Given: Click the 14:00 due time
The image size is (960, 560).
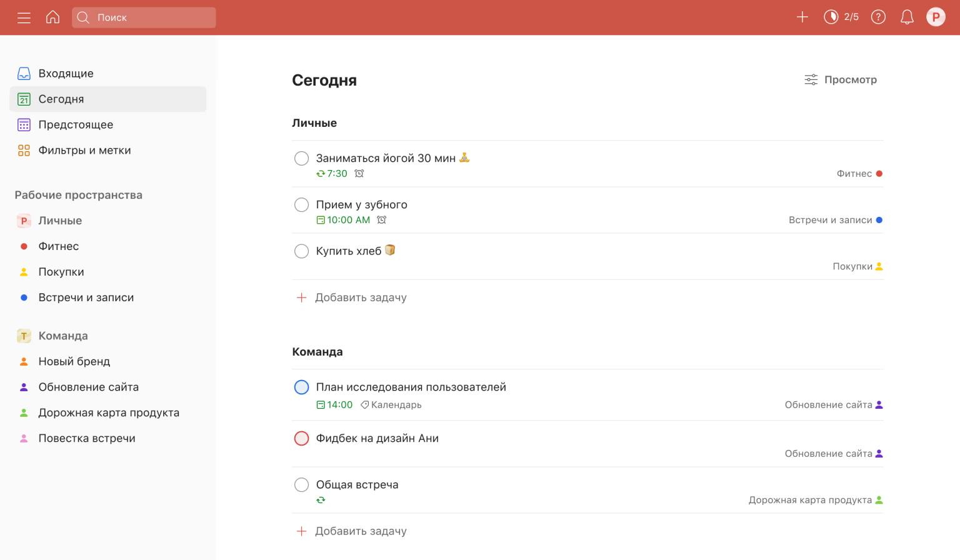Looking at the screenshot, I should click(334, 405).
